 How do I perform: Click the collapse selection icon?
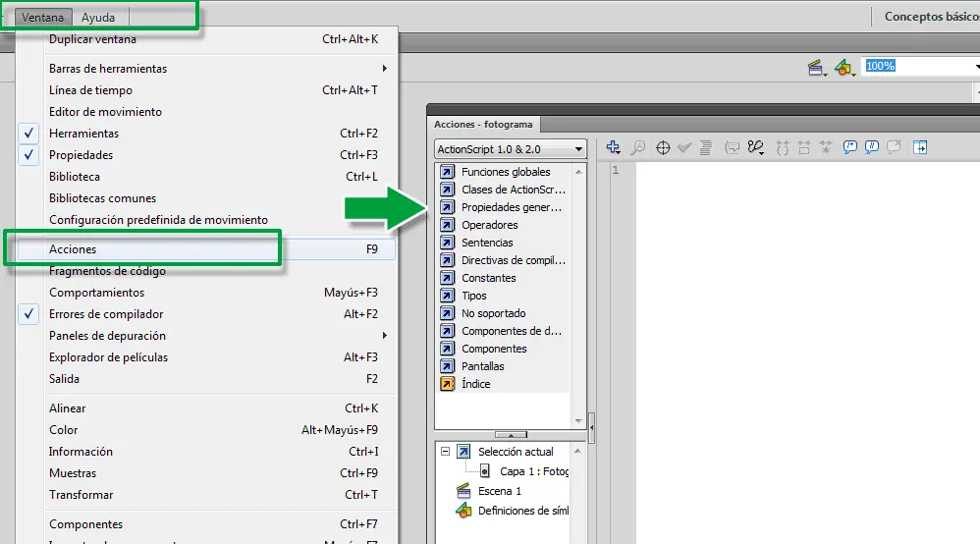point(804,147)
